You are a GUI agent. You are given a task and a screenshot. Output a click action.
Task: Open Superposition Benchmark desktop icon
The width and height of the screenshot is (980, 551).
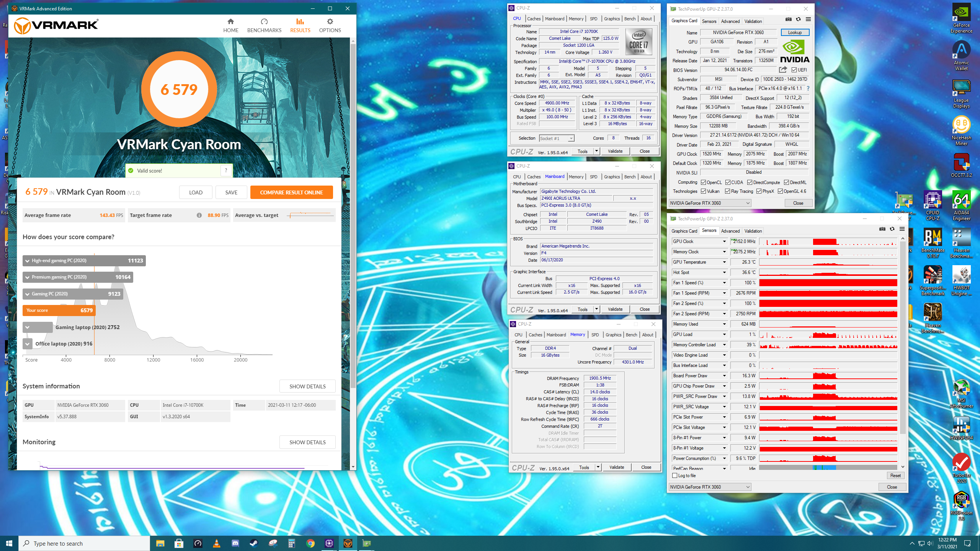[933, 281]
